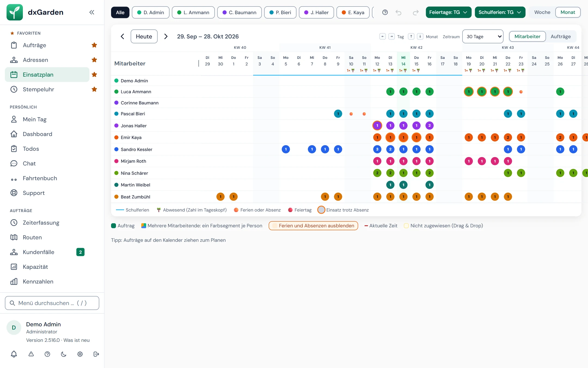Click the Demo Admin profile avatar
The height and width of the screenshot is (368, 588).
coord(14,328)
